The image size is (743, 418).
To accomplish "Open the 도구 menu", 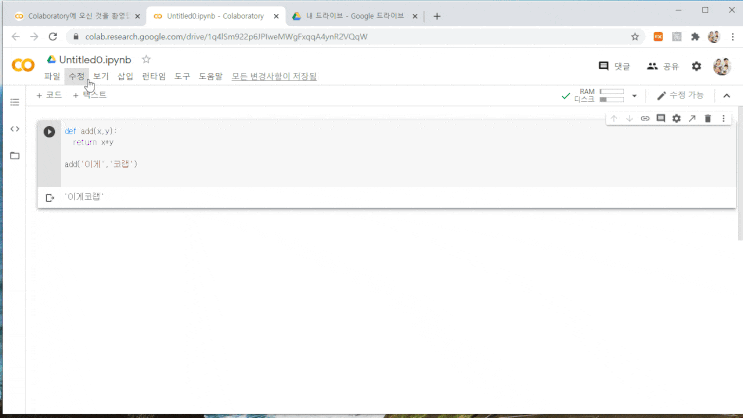I will 182,76.
